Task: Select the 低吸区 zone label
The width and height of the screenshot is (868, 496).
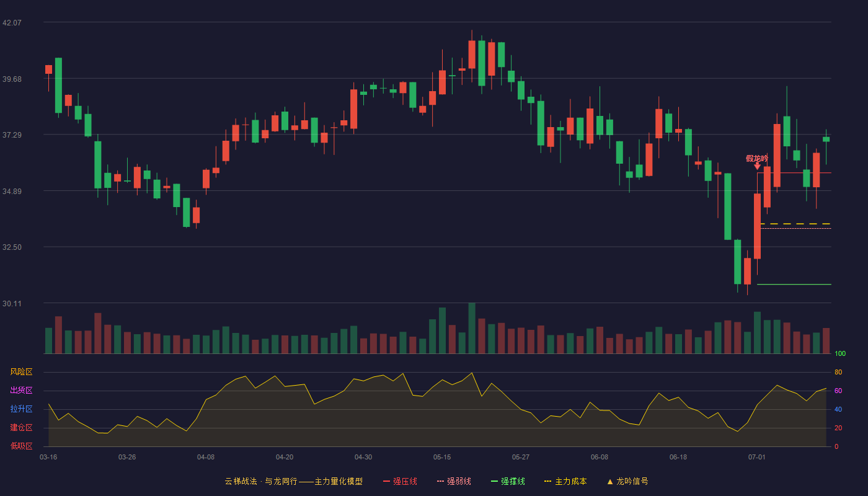Action: click(21, 446)
